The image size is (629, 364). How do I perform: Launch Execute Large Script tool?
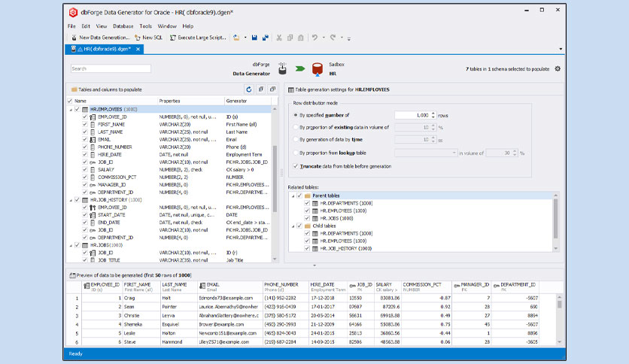(198, 38)
